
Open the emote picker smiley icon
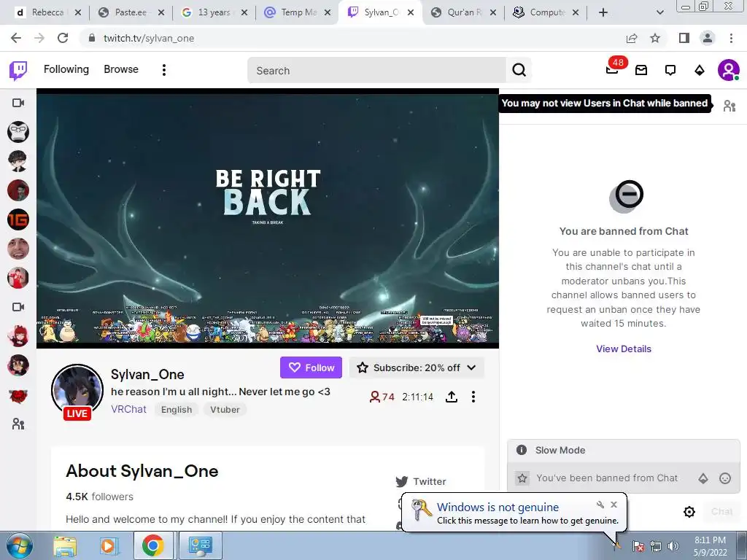725,478
